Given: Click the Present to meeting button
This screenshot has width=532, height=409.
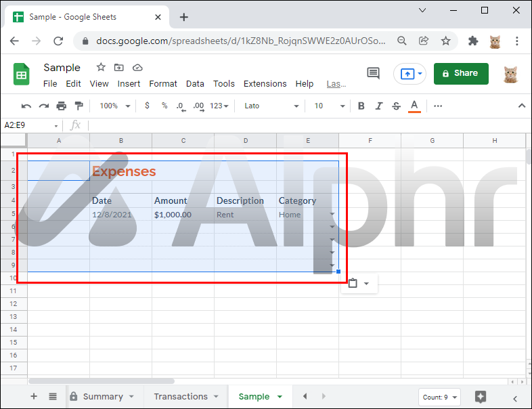Looking at the screenshot, I should (x=409, y=74).
